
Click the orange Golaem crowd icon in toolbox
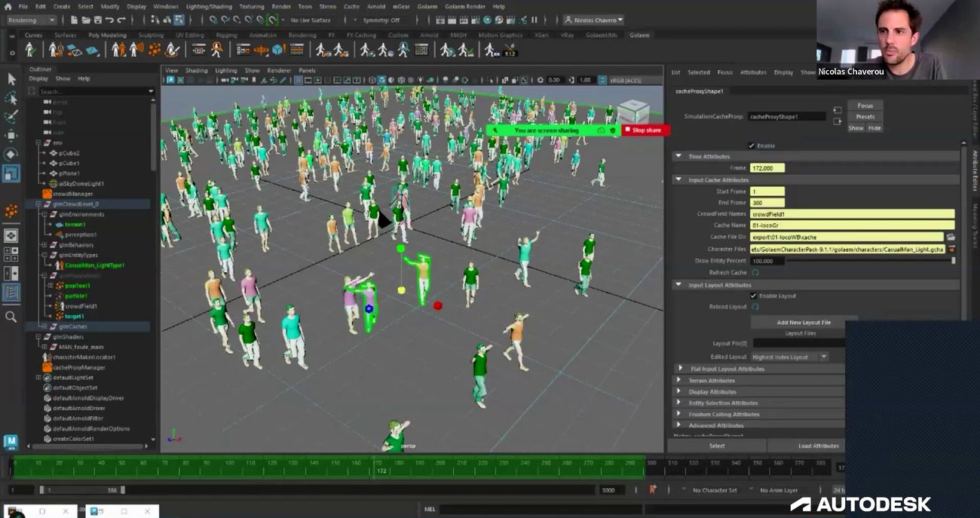point(11,212)
